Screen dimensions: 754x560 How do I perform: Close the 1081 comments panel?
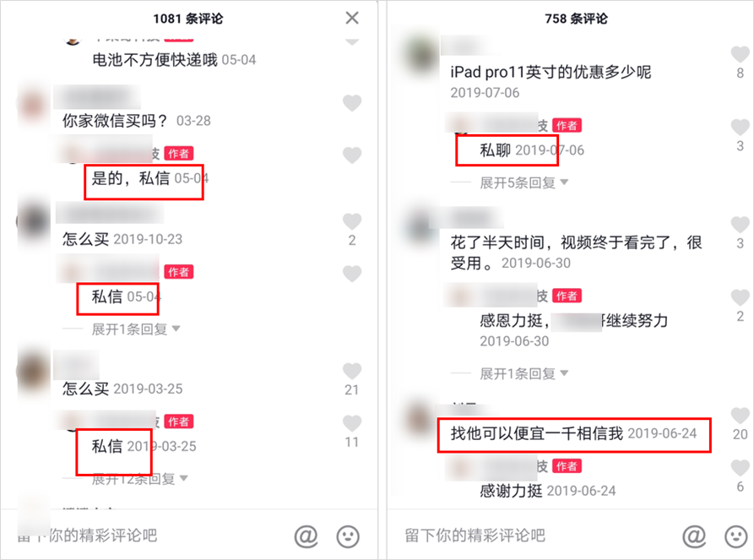tap(352, 18)
